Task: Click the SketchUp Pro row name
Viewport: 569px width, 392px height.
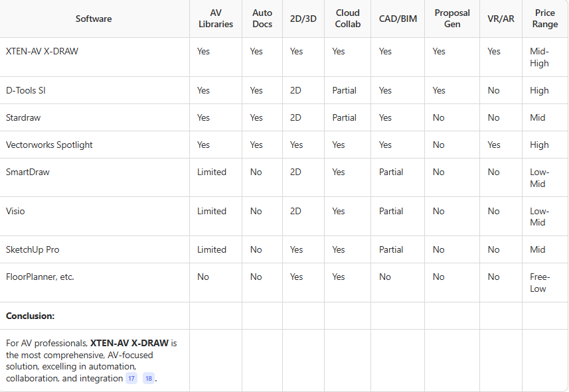Action: 33,249
